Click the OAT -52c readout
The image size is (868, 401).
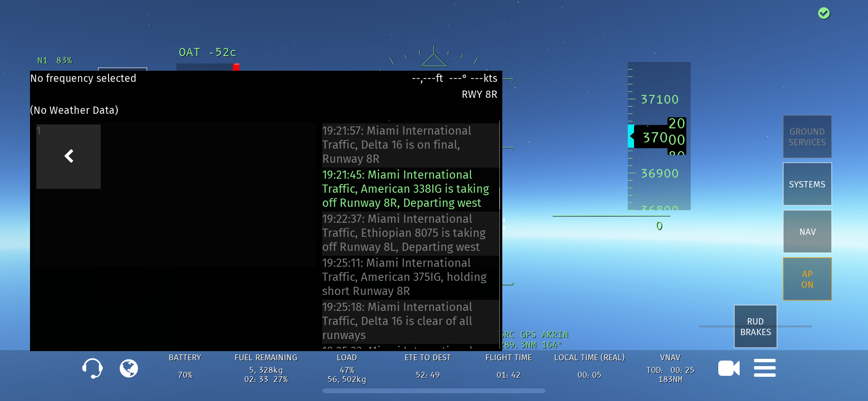click(207, 52)
